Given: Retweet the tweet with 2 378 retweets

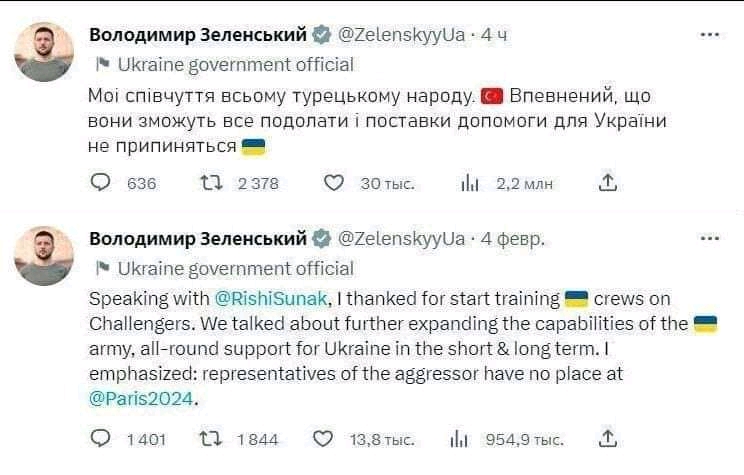Looking at the screenshot, I should [211, 183].
